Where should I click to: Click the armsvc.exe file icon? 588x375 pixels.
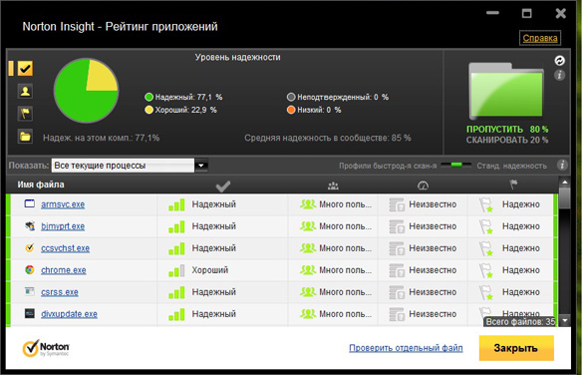point(30,203)
